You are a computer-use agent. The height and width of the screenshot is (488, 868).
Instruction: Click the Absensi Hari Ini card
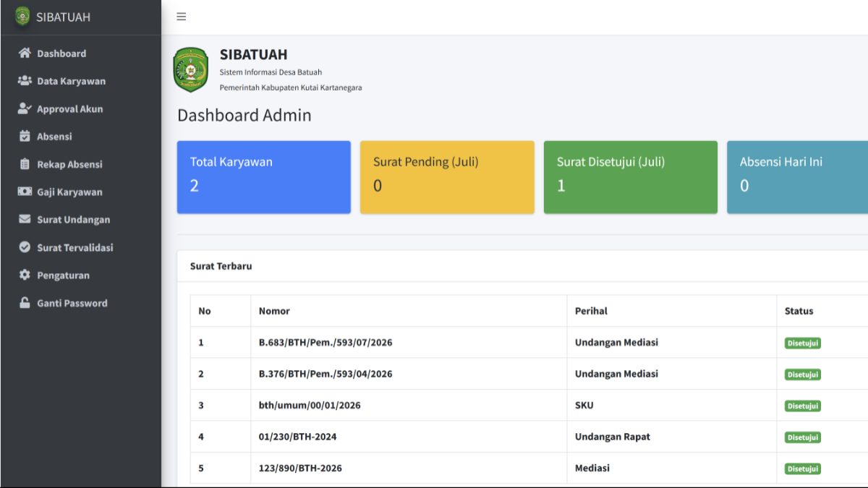click(x=797, y=177)
